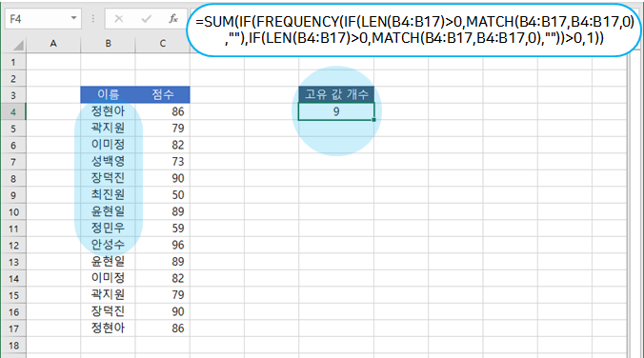Click the score 96 cell
644x358 pixels.
163,245
